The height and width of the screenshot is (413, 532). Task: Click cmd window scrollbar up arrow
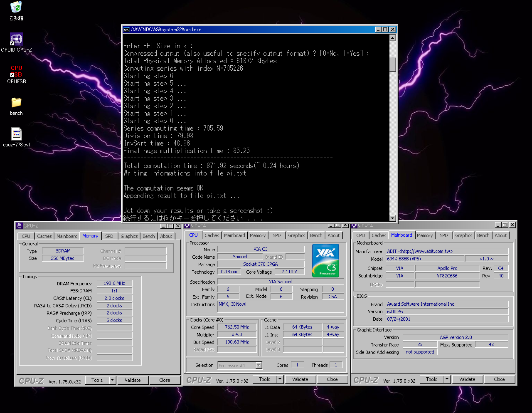coord(393,38)
